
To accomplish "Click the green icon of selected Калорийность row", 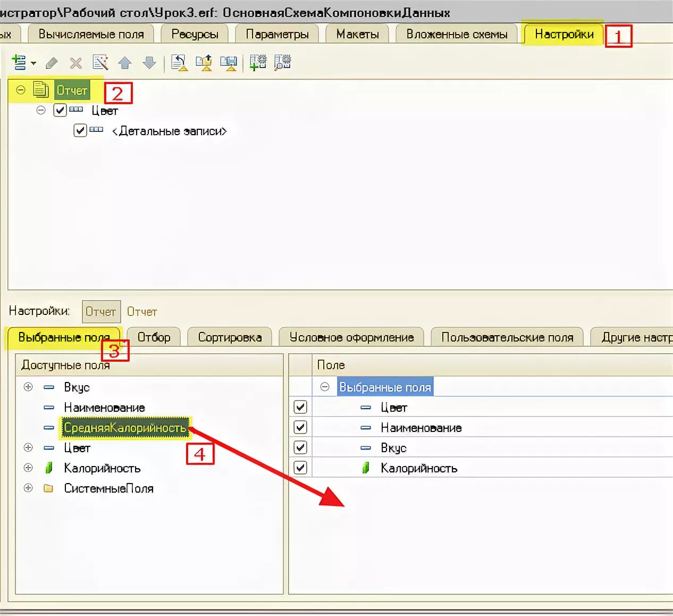I will point(366,468).
